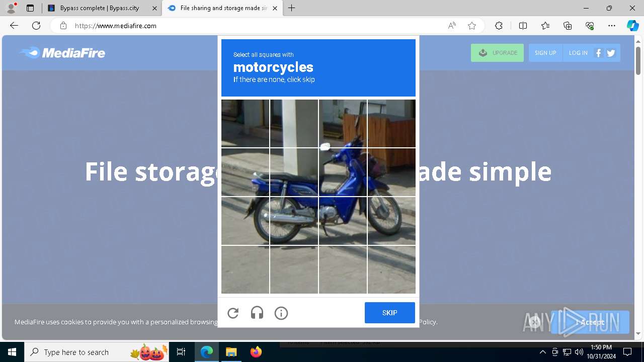Refresh the current page
Image resolution: width=644 pixels, height=362 pixels.
click(x=36, y=26)
